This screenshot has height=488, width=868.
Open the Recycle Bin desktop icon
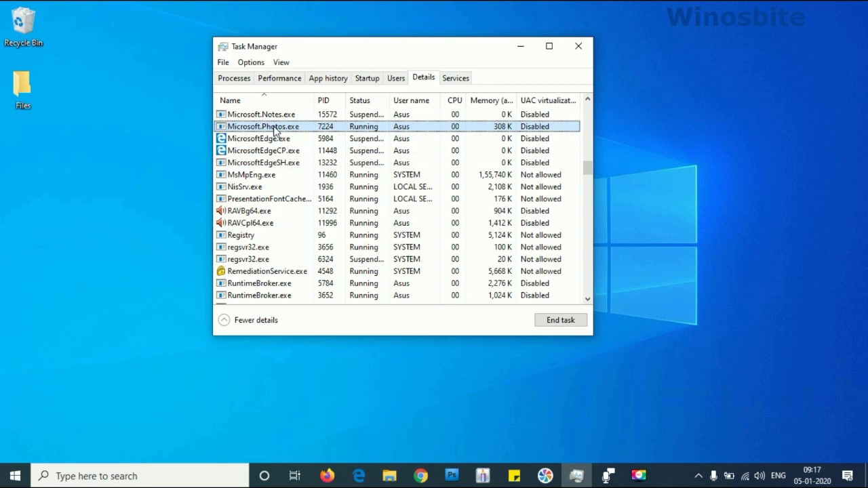23,27
